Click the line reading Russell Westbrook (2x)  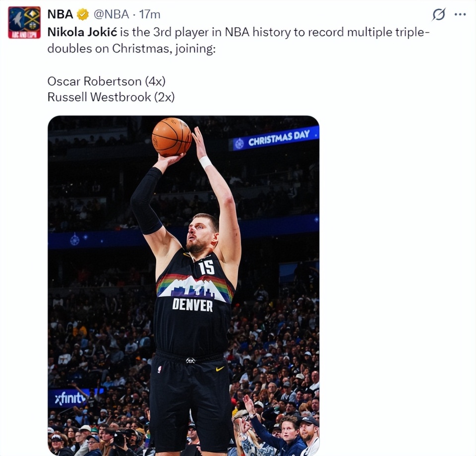click(x=111, y=97)
